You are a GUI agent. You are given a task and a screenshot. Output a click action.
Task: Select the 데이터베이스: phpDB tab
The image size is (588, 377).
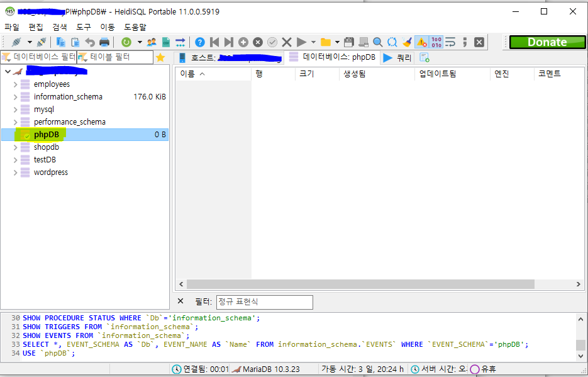(x=332, y=57)
